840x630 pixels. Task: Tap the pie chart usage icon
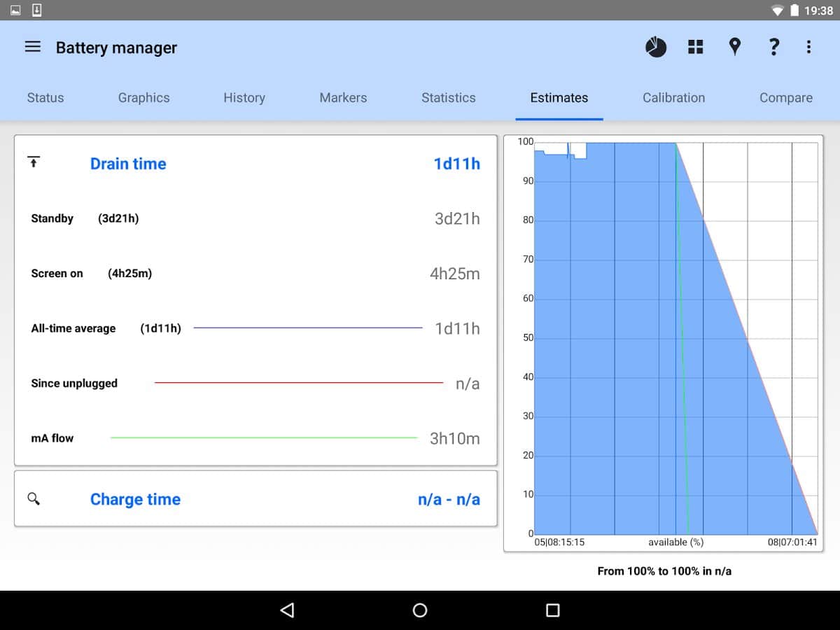tap(656, 47)
